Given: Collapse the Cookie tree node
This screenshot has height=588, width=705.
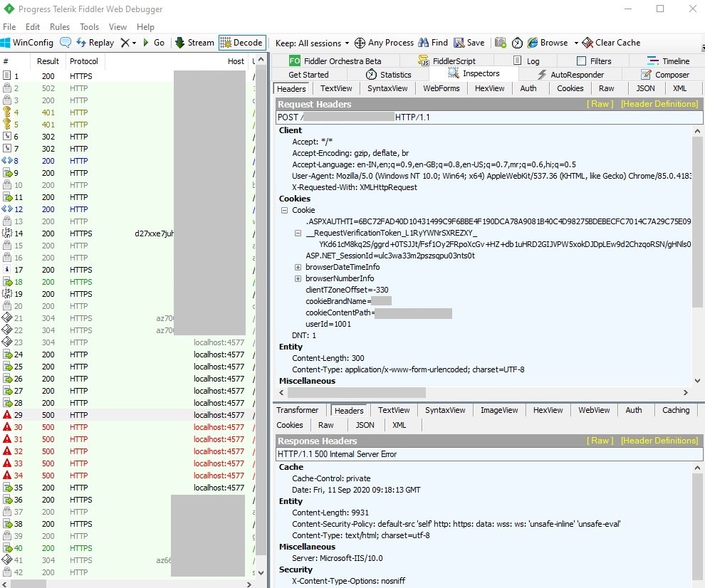Looking at the screenshot, I should pyautogui.click(x=284, y=210).
